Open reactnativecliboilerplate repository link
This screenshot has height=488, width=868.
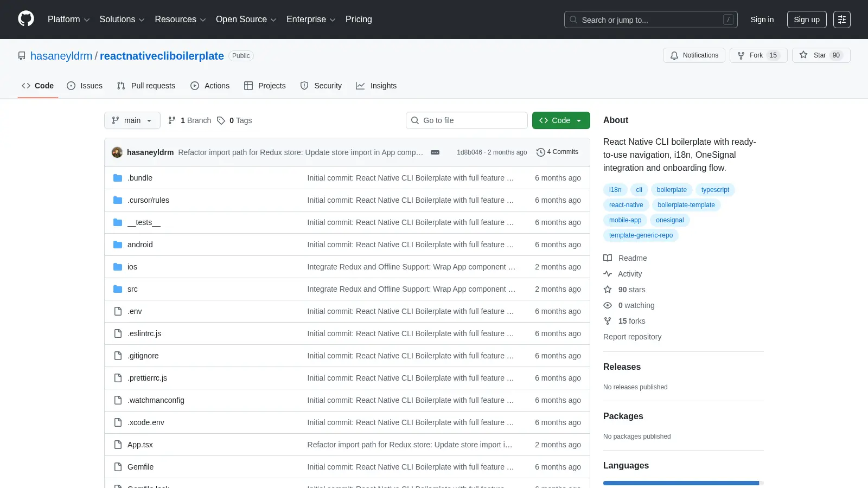(162, 56)
